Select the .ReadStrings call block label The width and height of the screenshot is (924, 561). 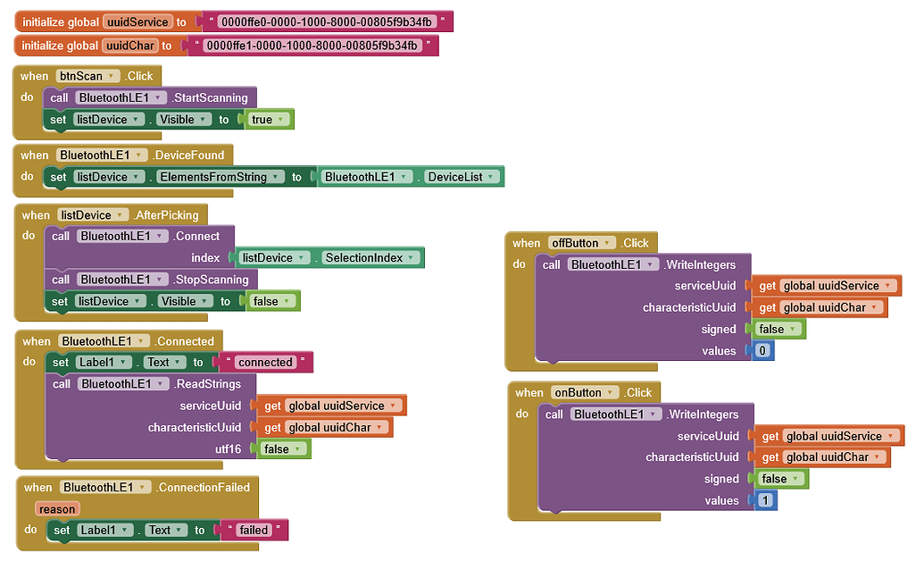point(207,384)
